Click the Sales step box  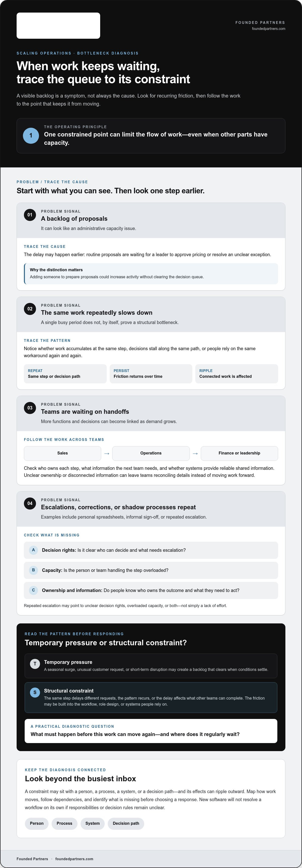(62, 453)
